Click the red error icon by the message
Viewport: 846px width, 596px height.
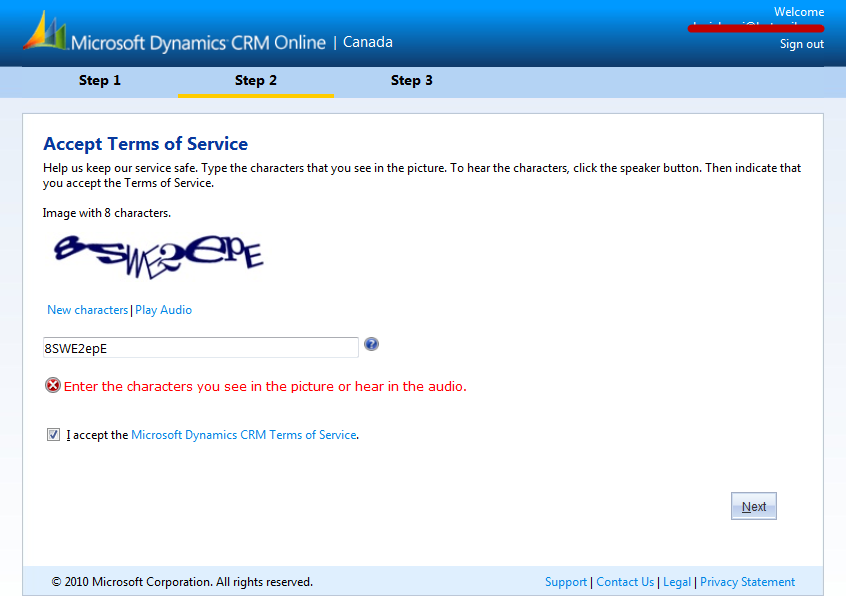[53, 386]
